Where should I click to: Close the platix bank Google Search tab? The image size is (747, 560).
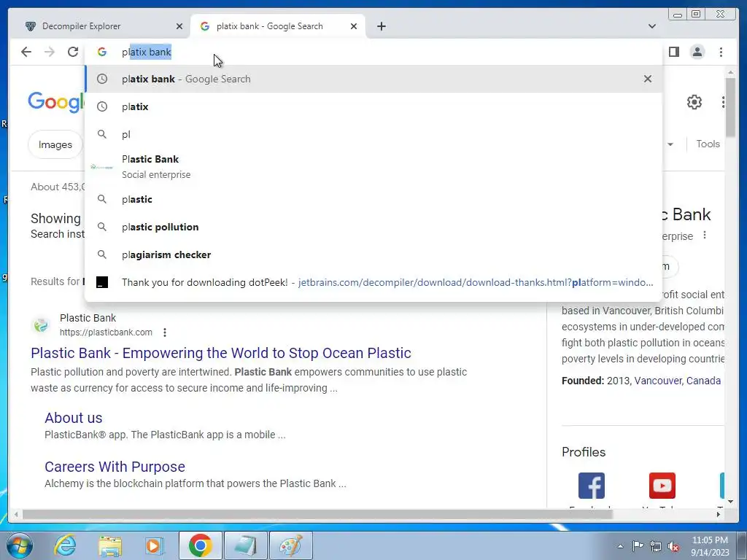tap(354, 26)
